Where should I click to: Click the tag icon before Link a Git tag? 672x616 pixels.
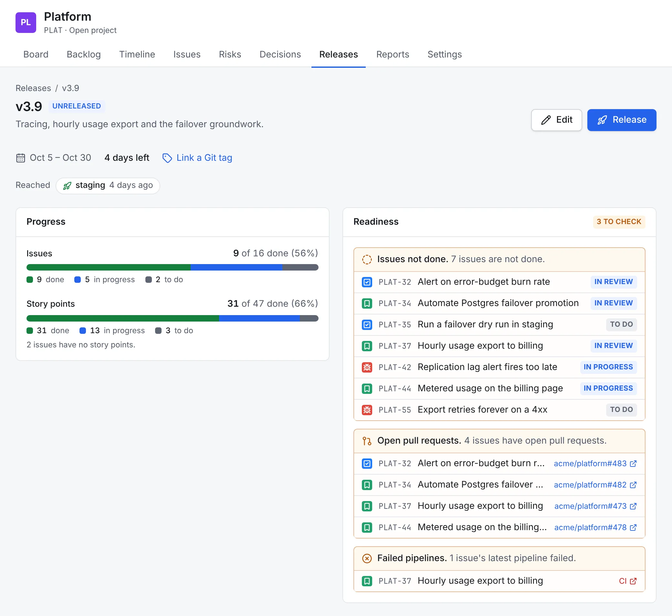click(x=167, y=158)
